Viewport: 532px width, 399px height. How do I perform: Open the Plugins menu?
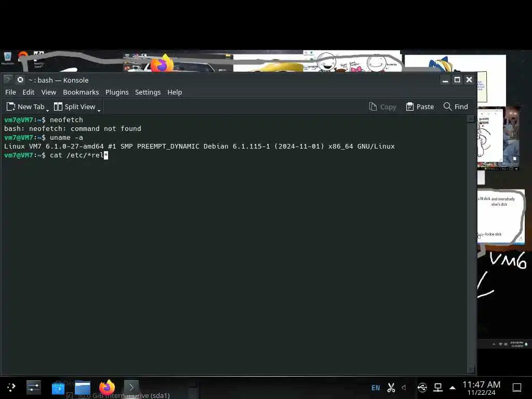117,92
